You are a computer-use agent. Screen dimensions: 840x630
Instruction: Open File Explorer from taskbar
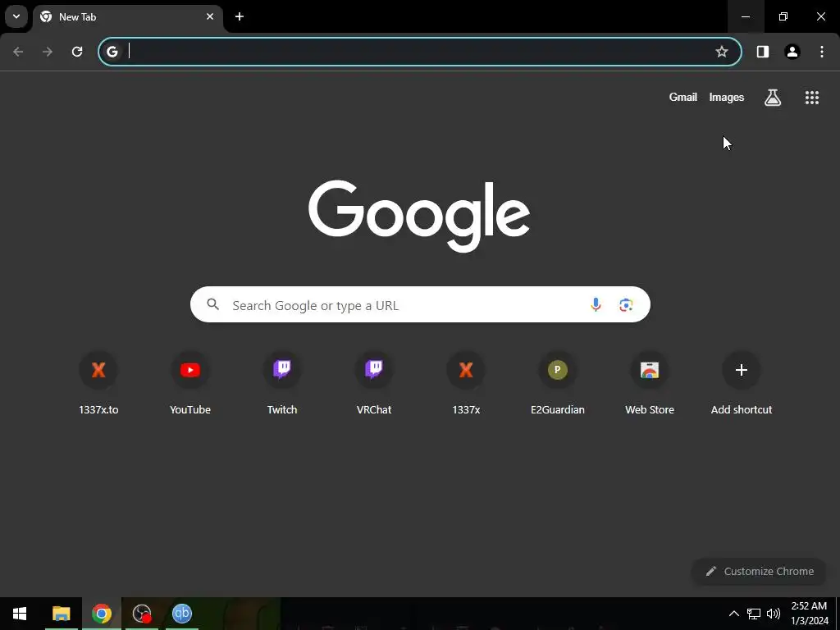coord(61,614)
